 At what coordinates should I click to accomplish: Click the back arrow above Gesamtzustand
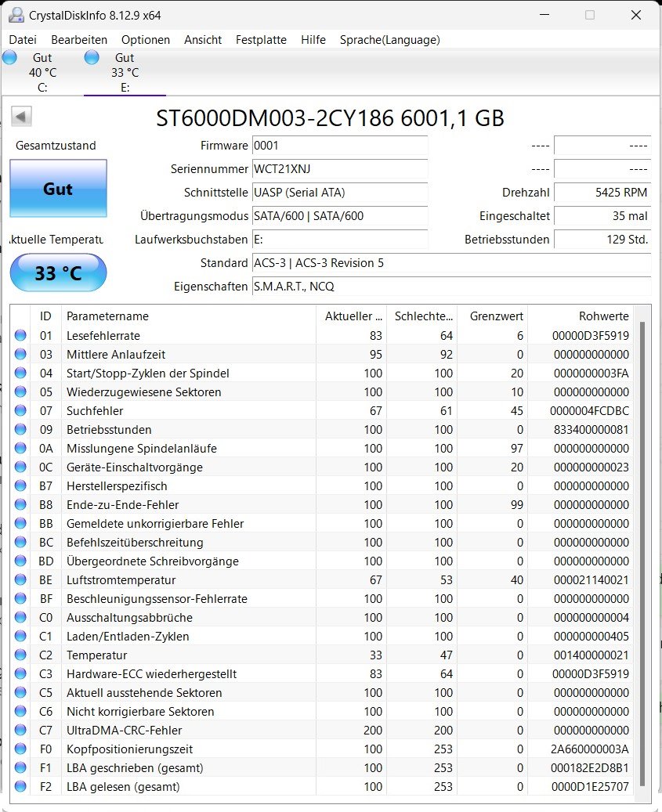point(20,115)
